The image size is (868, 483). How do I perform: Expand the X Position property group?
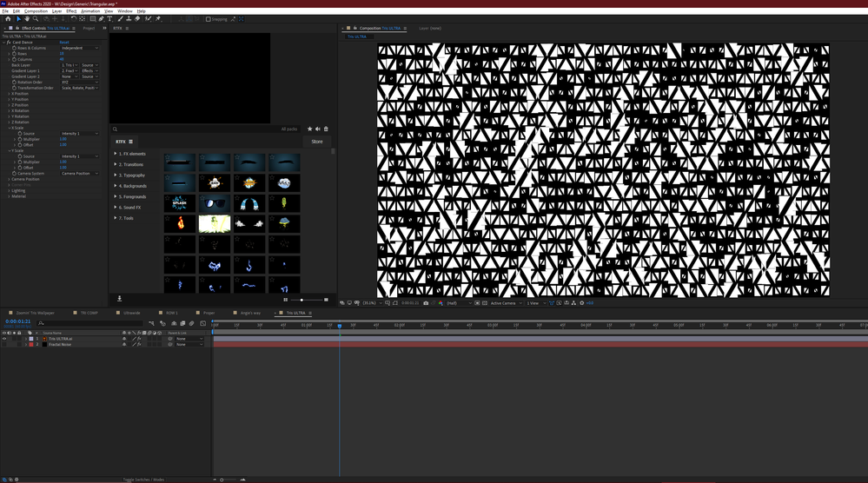(x=9, y=94)
